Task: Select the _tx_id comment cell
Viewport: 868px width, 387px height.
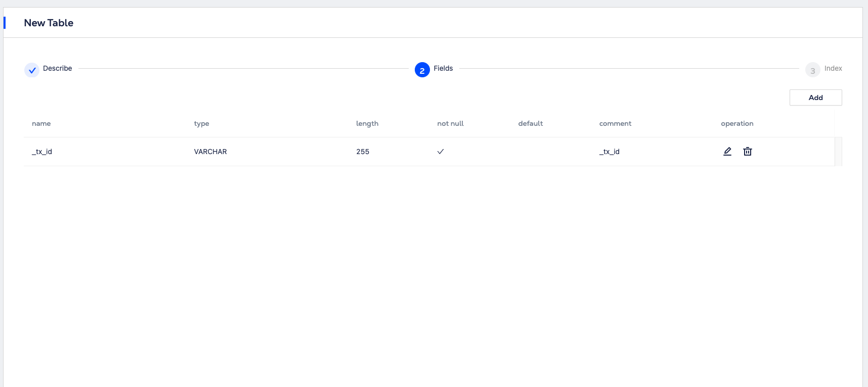Action: tap(610, 152)
